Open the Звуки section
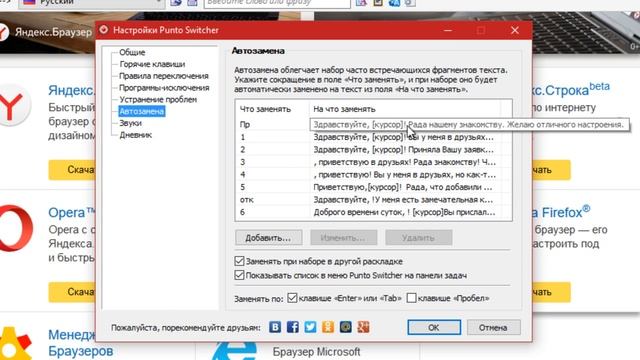The height and width of the screenshot is (360, 640). pyautogui.click(x=131, y=123)
